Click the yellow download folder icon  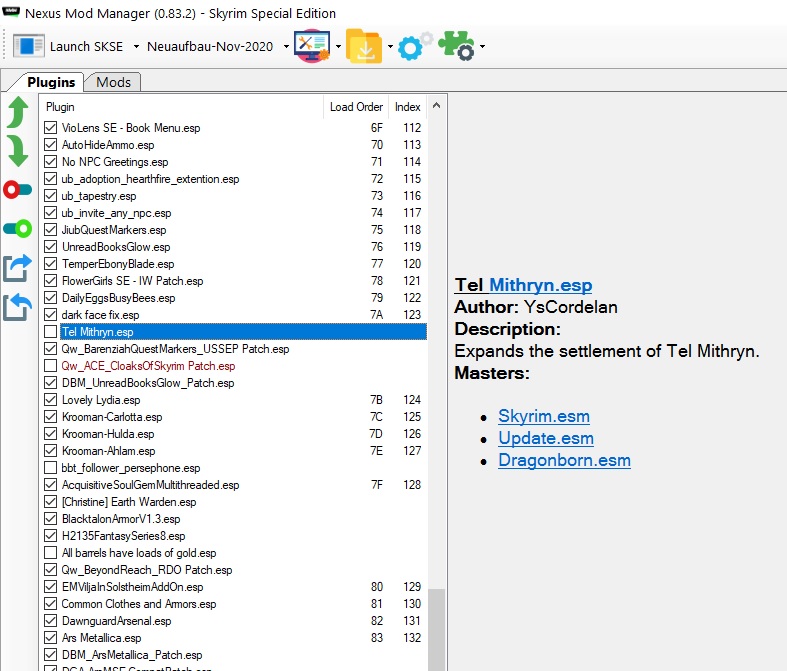(364, 46)
